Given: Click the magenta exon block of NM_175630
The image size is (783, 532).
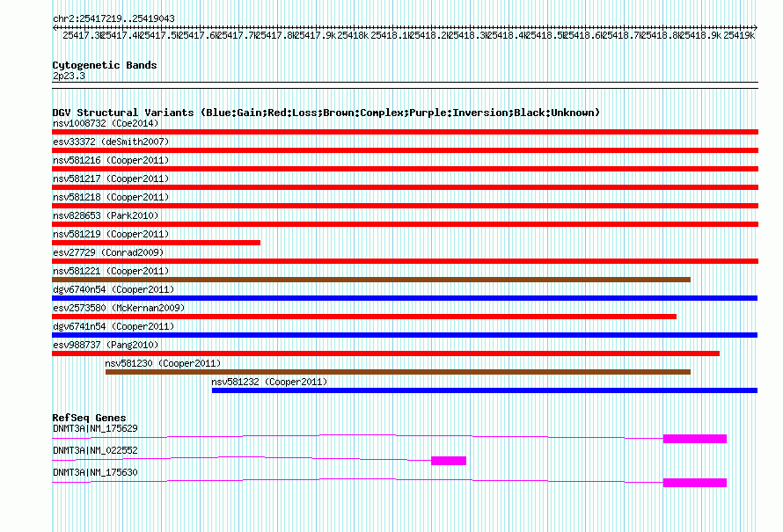Looking at the screenshot, I should 695,483.
